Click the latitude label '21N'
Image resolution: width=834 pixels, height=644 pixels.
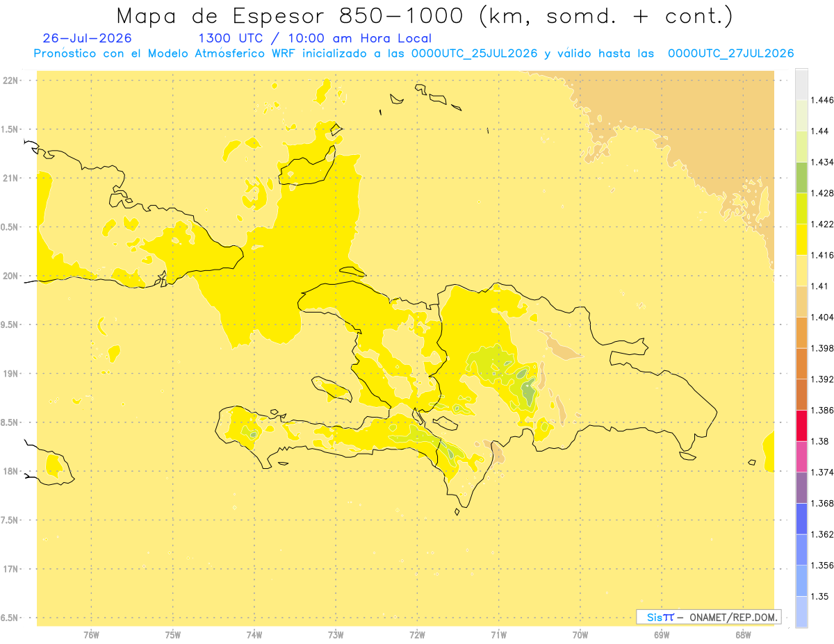[10, 179]
